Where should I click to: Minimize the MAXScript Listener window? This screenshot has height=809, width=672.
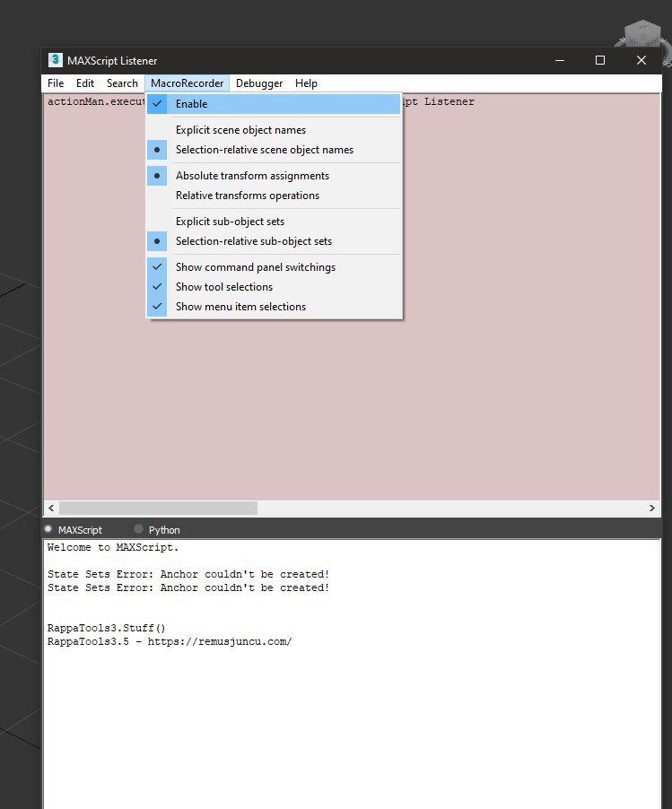[560, 60]
